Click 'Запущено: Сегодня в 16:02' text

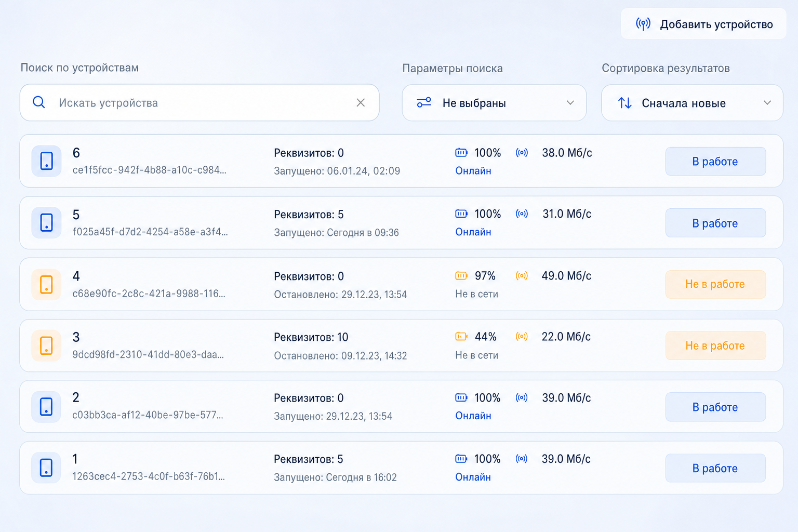[335, 477]
